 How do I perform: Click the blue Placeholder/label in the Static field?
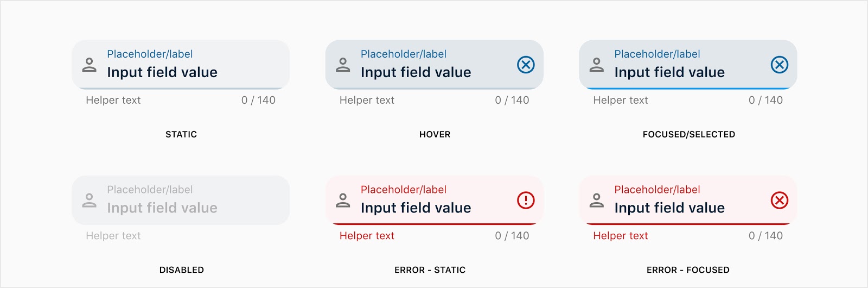click(x=150, y=54)
